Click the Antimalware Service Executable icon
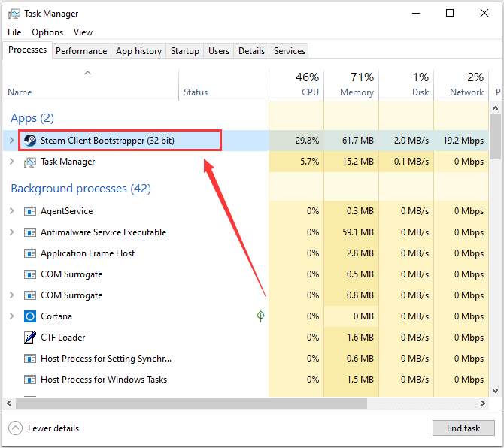The width and height of the screenshot is (504, 448). pos(30,232)
